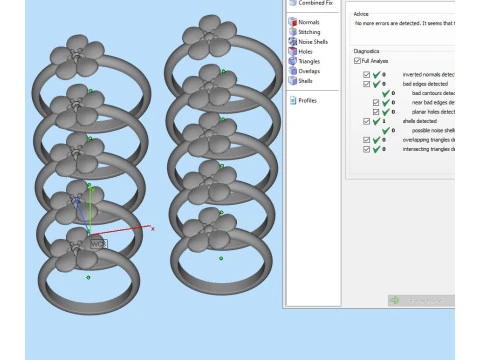
Task: Open the Holes fix page
Action: [301, 51]
